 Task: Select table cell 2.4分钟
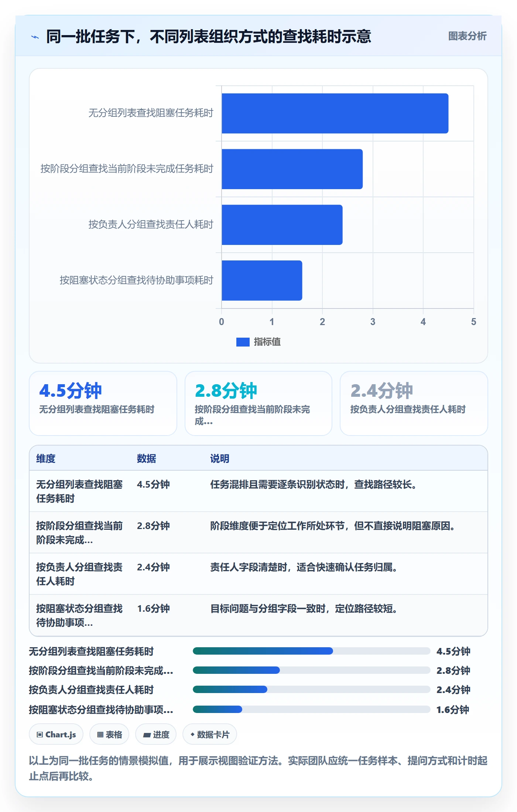pos(153,567)
